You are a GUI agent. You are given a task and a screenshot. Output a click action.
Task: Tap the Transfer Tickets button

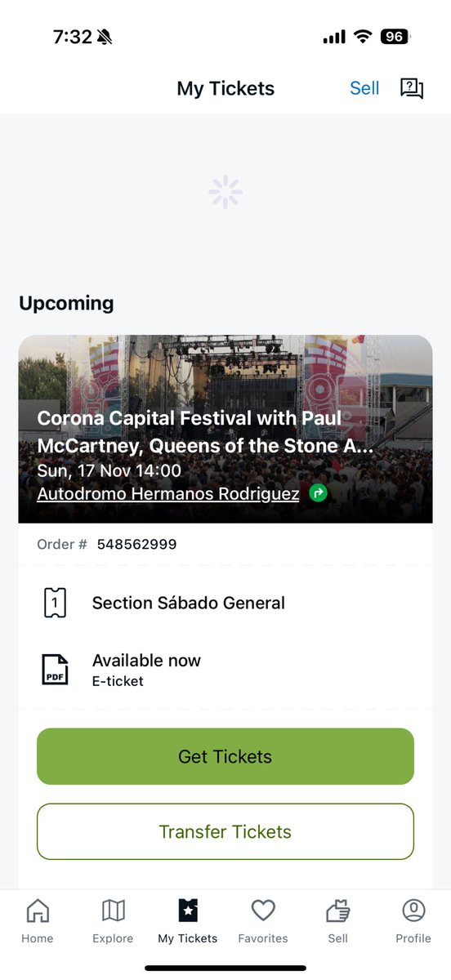click(225, 831)
